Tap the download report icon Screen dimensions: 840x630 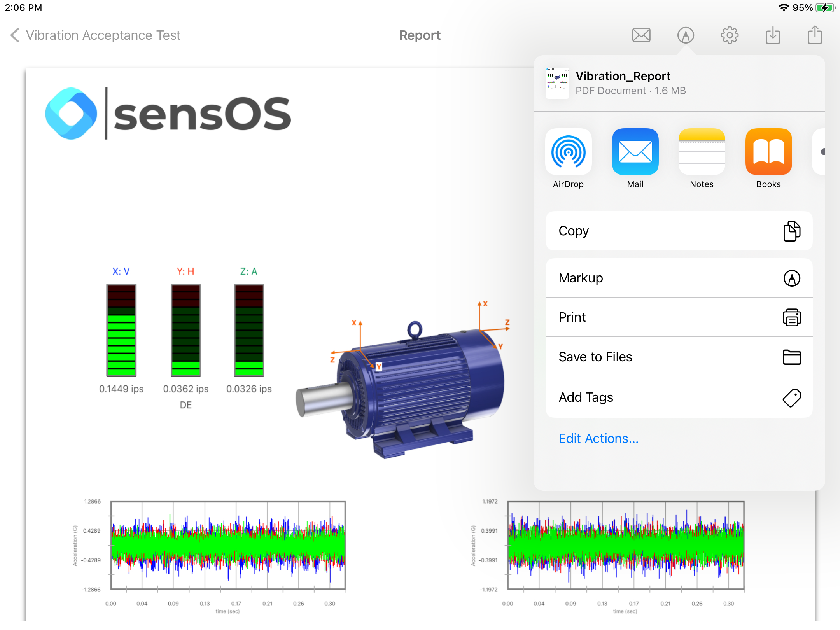[x=773, y=35]
